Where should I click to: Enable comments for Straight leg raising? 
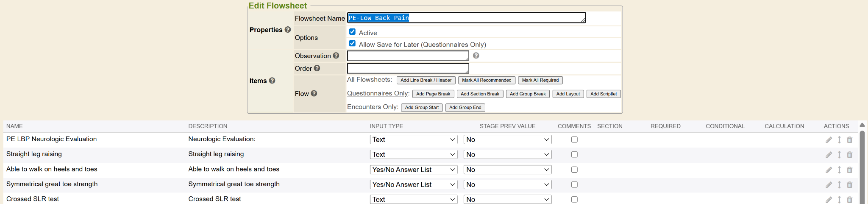click(x=574, y=154)
